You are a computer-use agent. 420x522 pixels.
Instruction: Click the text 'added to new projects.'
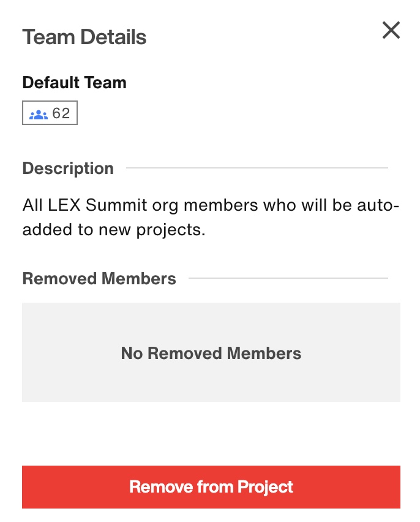(114, 230)
